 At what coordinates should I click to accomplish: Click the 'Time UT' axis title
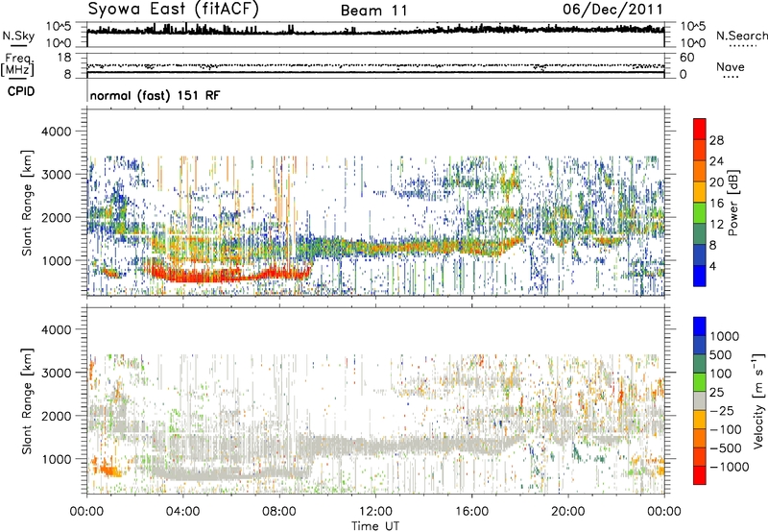[x=375, y=526]
